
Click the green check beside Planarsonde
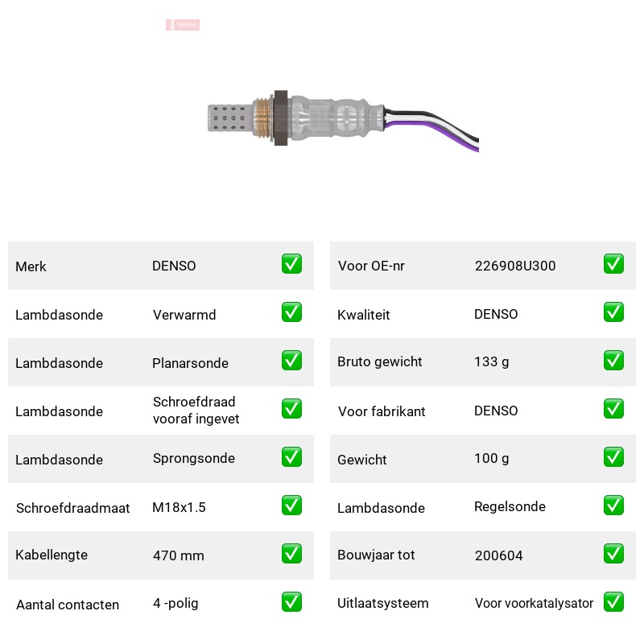291,360
